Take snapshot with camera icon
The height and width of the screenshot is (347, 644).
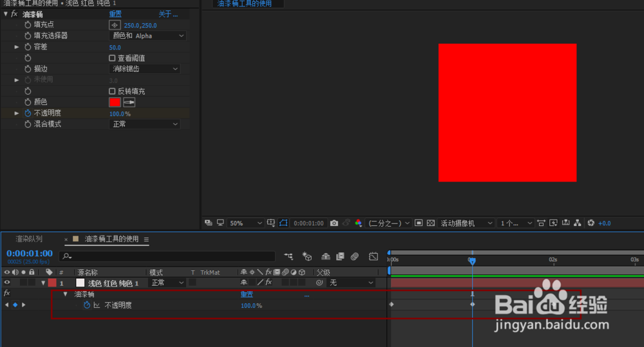(334, 223)
